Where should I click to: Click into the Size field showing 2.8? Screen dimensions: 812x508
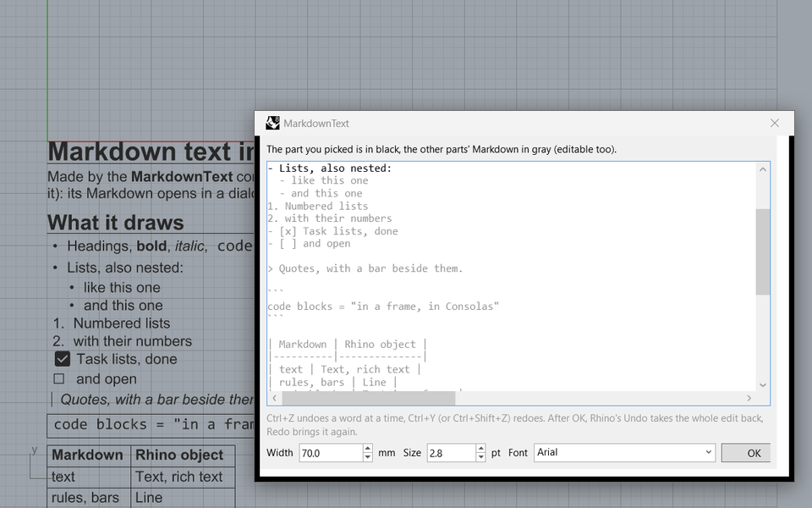click(x=452, y=452)
